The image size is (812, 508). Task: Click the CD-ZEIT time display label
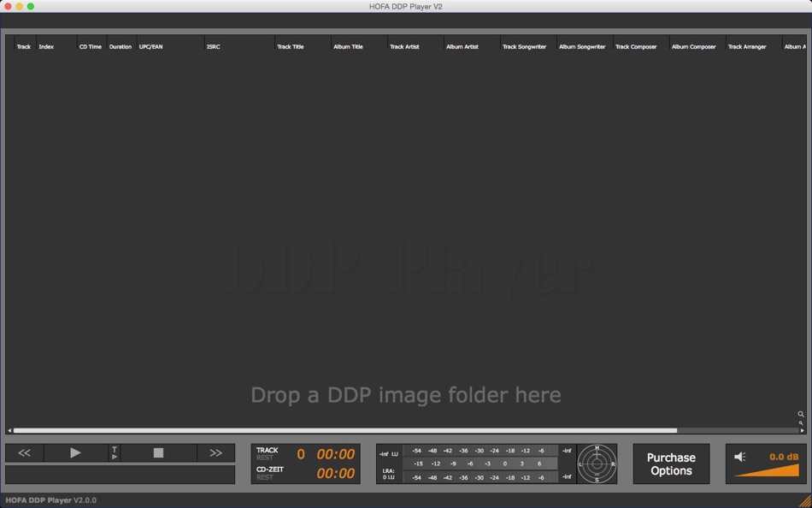270,470
